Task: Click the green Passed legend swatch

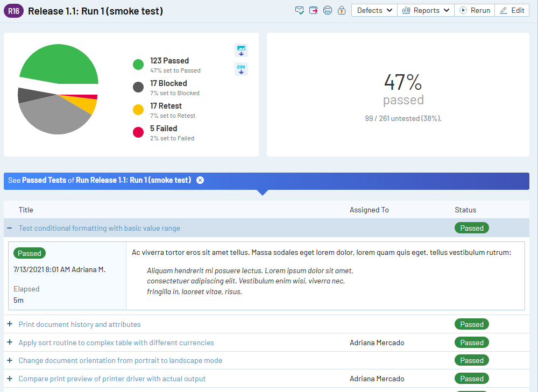Action: pos(138,65)
